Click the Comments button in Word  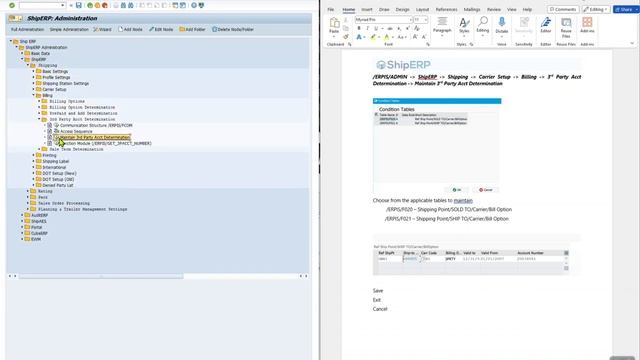(x=563, y=9)
